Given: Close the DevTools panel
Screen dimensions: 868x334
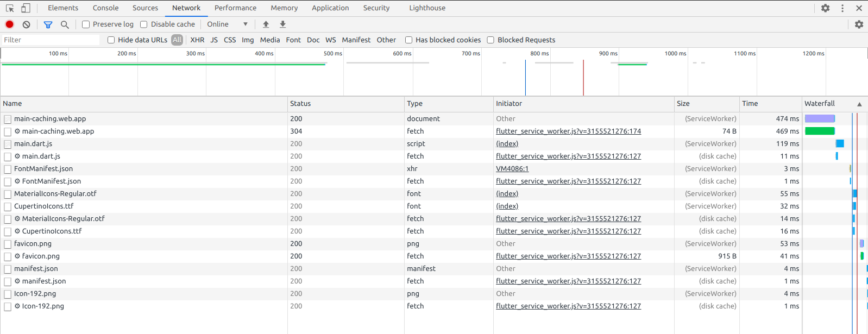Looking at the screenshot, I should (859, 8).
